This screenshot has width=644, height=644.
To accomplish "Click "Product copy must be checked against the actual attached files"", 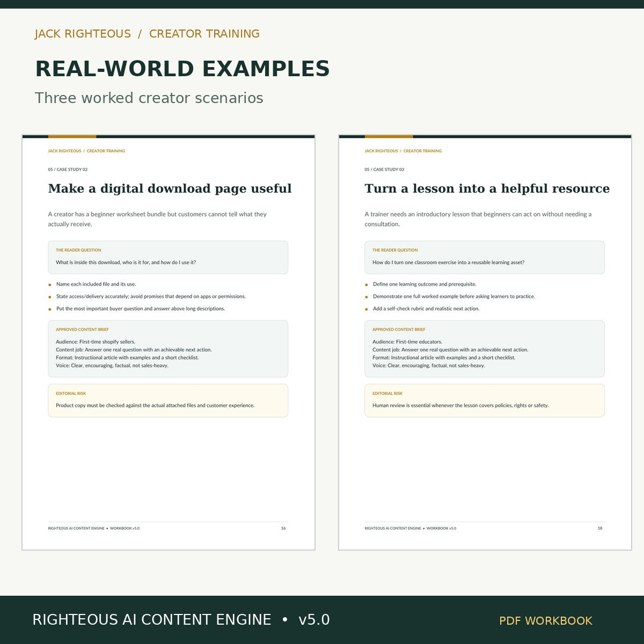I will (155, 406).
